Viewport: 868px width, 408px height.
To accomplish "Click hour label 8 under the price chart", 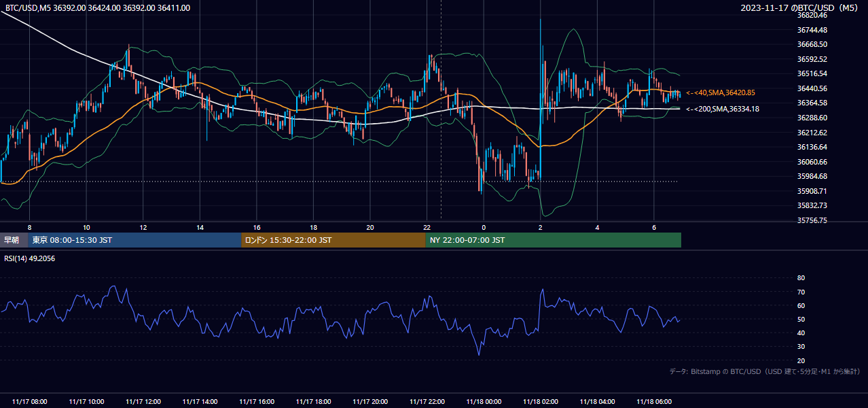I will coord(29,227).
